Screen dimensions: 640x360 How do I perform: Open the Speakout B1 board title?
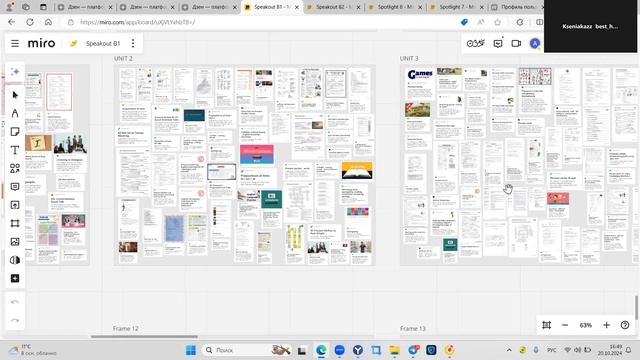[102, 43]
